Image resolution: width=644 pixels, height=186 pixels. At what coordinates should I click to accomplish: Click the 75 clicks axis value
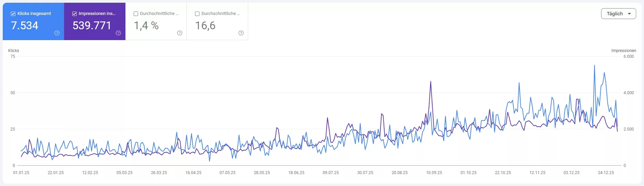pyautogui.click(x=13, y=56)
